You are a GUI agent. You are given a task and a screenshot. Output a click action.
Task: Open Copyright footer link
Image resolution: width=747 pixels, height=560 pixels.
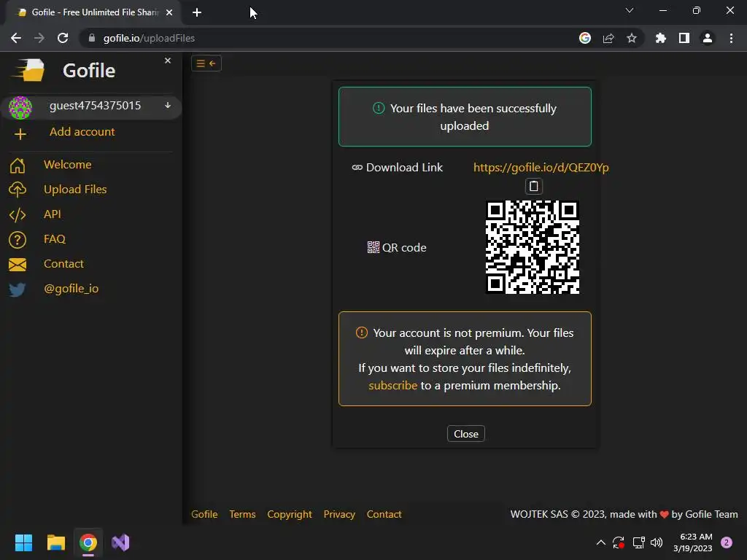289,514
